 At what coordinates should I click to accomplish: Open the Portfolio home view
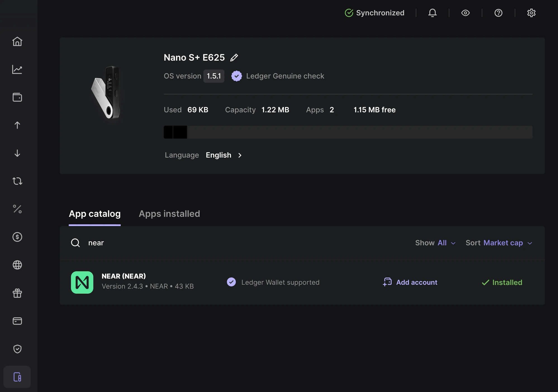point(17,41)
